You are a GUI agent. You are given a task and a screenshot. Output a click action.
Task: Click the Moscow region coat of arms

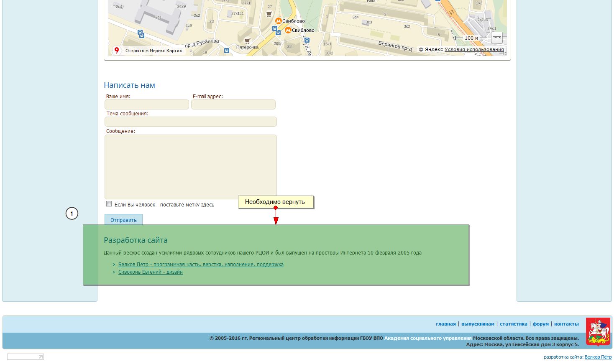point(598,332)
